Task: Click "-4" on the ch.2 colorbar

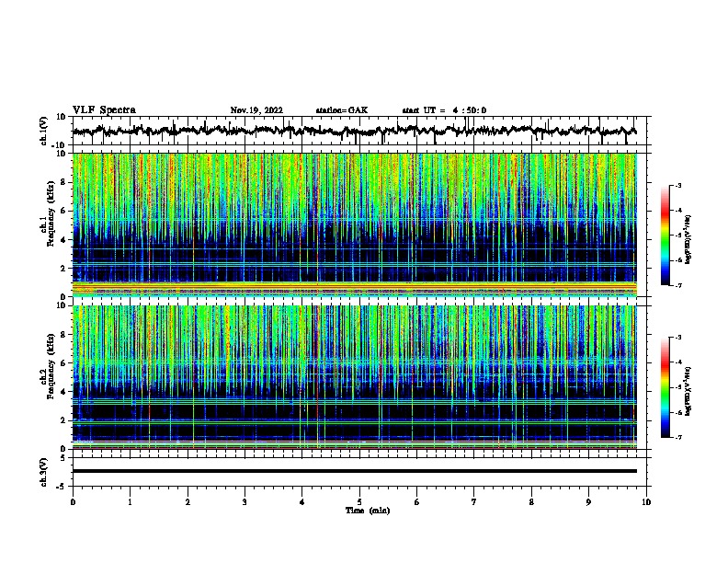Action: pos(677,362)
